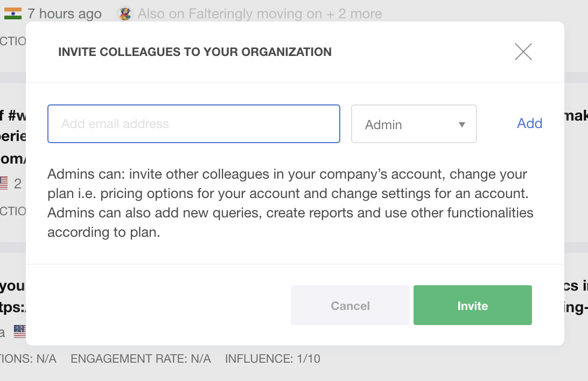Click the blue Add link
This screenshot has height=381, width=588.
tap(529, 123)
